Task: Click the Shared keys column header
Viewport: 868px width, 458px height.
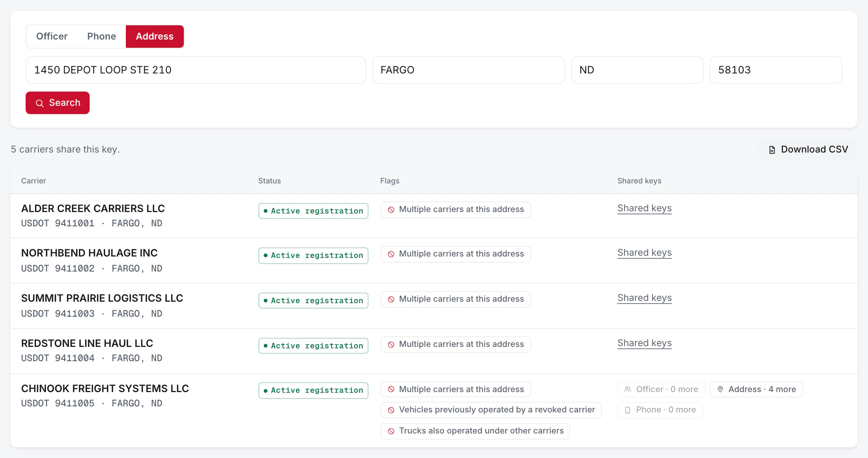Action: tap(639, 181)
